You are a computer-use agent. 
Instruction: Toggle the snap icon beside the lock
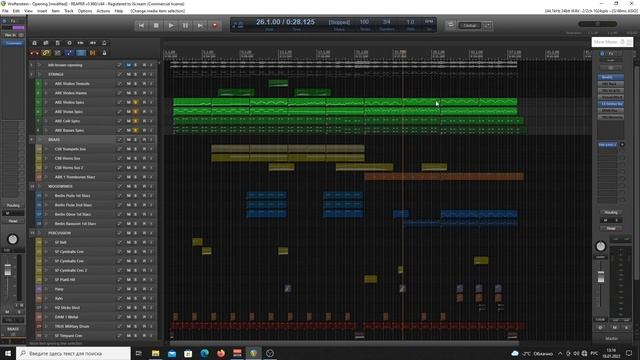(x=93, y=53)
